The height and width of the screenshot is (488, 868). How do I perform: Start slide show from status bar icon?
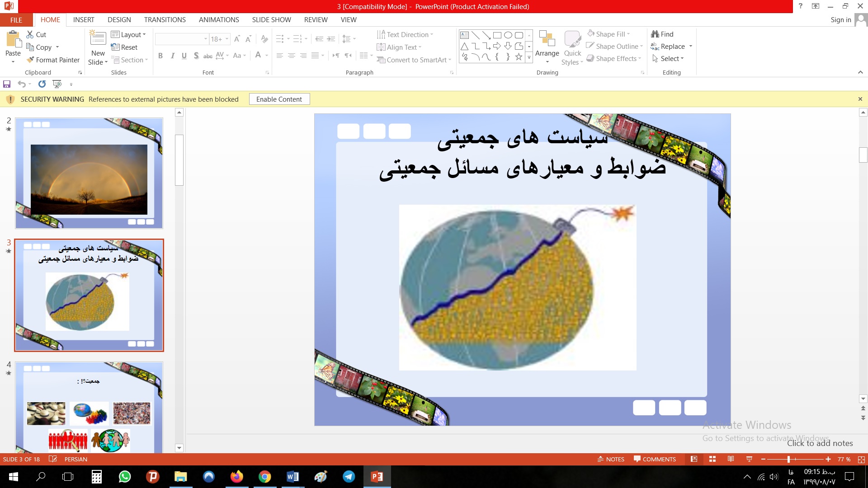(x=749, y=459)
